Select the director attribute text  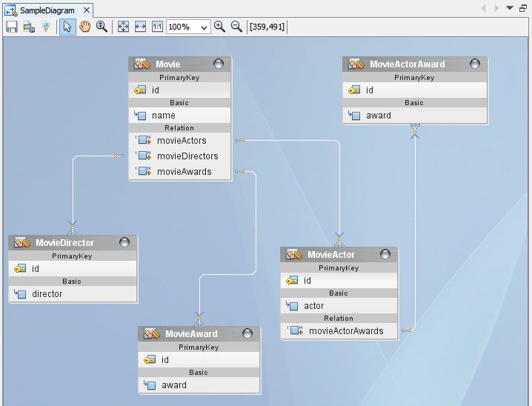(x=47, y=293)
